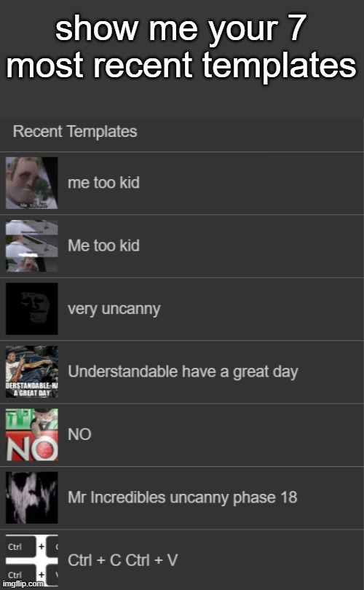
Task: Click the Ctrl keys keyboard thumbnail
Action: [x=31, y=560]
